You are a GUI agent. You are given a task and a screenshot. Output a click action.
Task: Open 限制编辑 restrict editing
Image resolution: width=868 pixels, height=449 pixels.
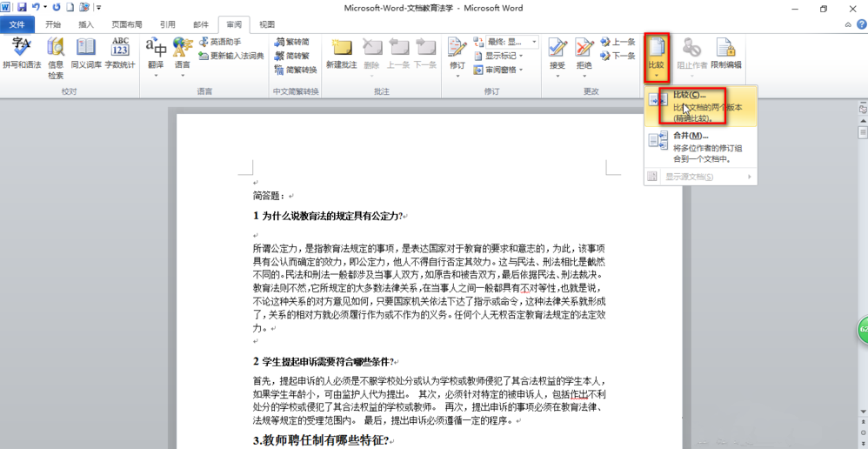tap(725, 54)
